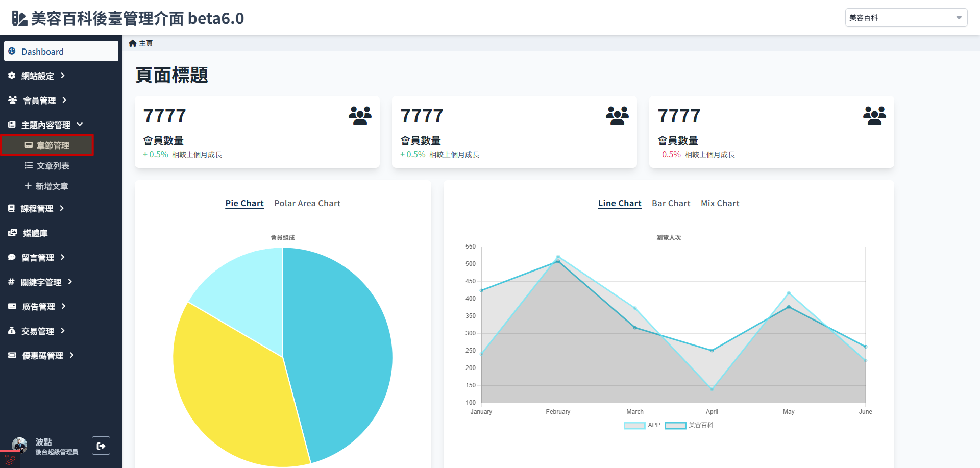Expand the 會員管理 chevron

[64, 100]
